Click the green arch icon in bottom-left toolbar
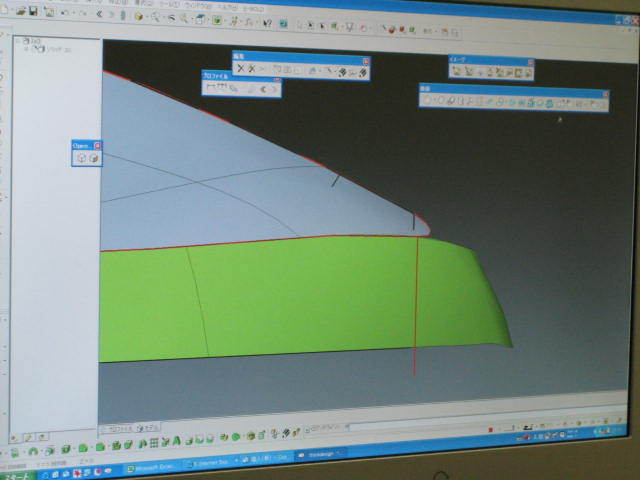The width and height of the screenshot is (640, 480). (33, 451)
